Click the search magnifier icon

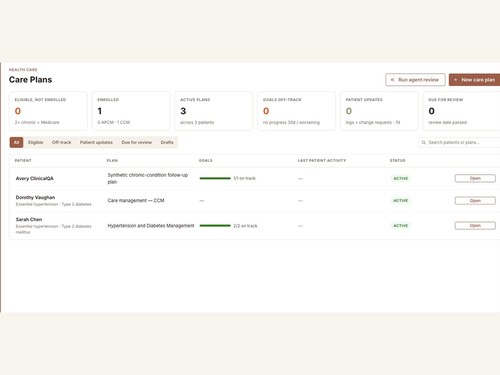tap(424, 143)
